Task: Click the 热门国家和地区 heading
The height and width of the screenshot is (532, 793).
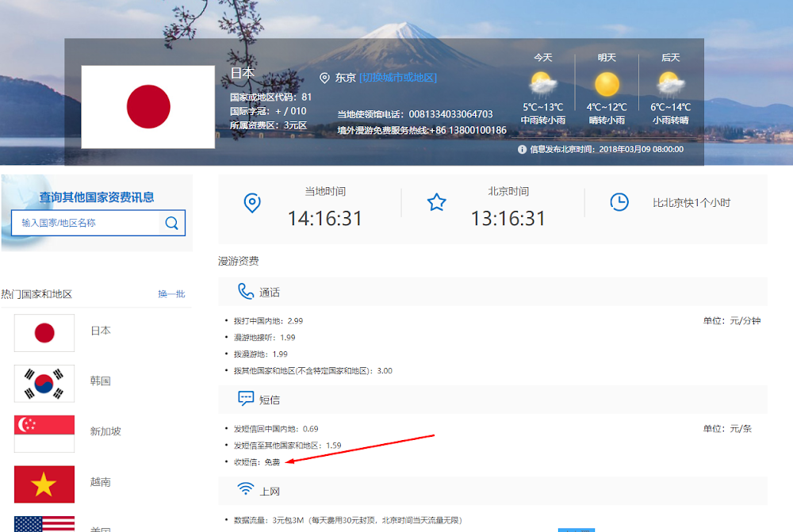Action: 36,294
